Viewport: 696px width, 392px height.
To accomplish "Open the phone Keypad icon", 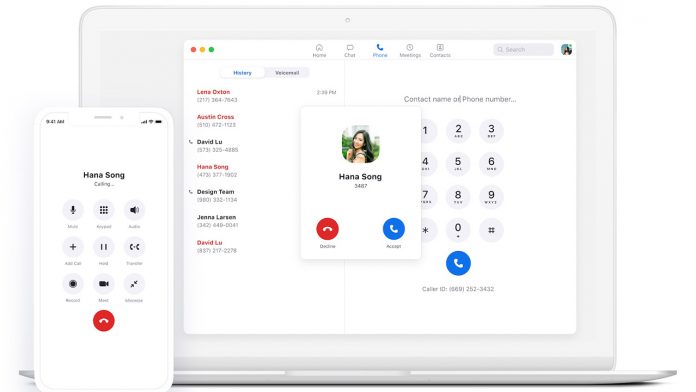I will [x=103, y=210].
